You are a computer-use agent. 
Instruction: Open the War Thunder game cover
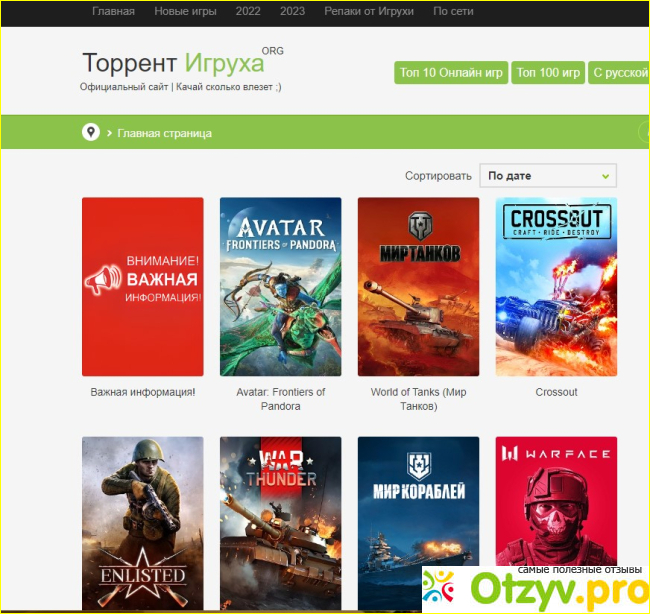point(281,523)
